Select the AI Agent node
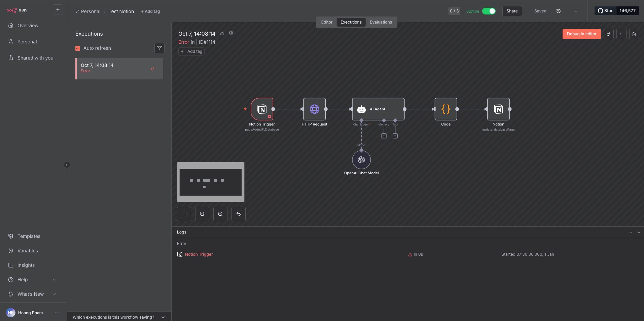The image size is (644, 321). [x=378, y=109]
